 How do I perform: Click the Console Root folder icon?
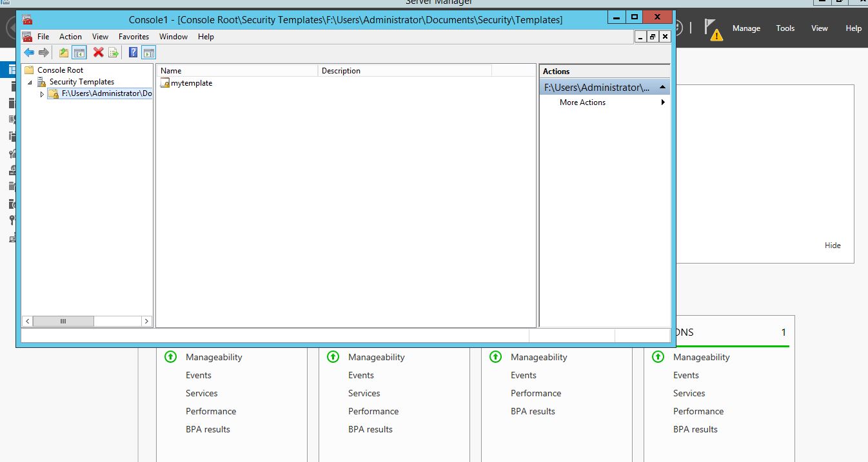pos(29,70)
